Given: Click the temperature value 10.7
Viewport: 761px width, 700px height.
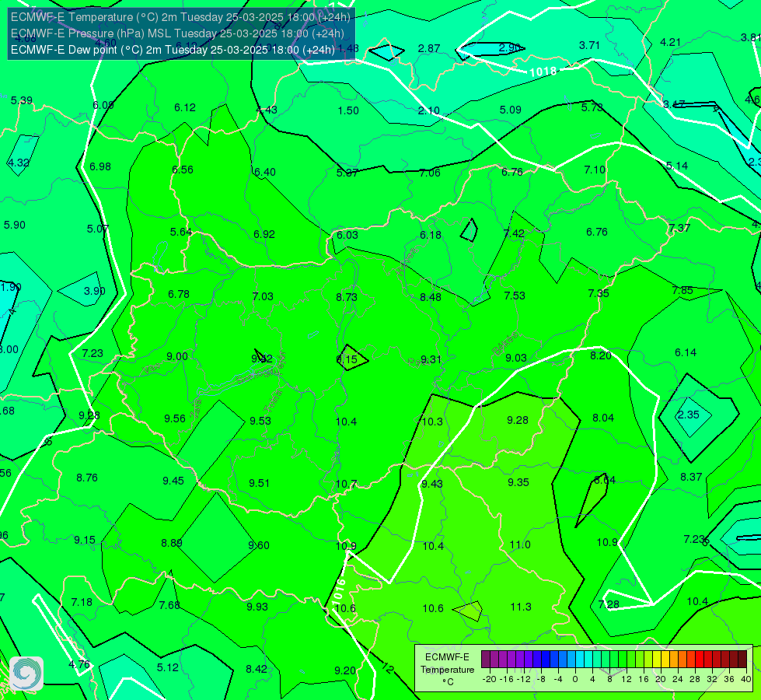Looking at the screenshot, I should pyautogui.click(x=346, y=485).
